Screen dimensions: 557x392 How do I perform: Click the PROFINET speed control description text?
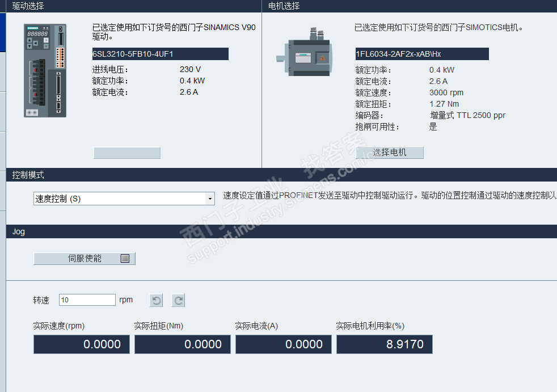point(390,196)
